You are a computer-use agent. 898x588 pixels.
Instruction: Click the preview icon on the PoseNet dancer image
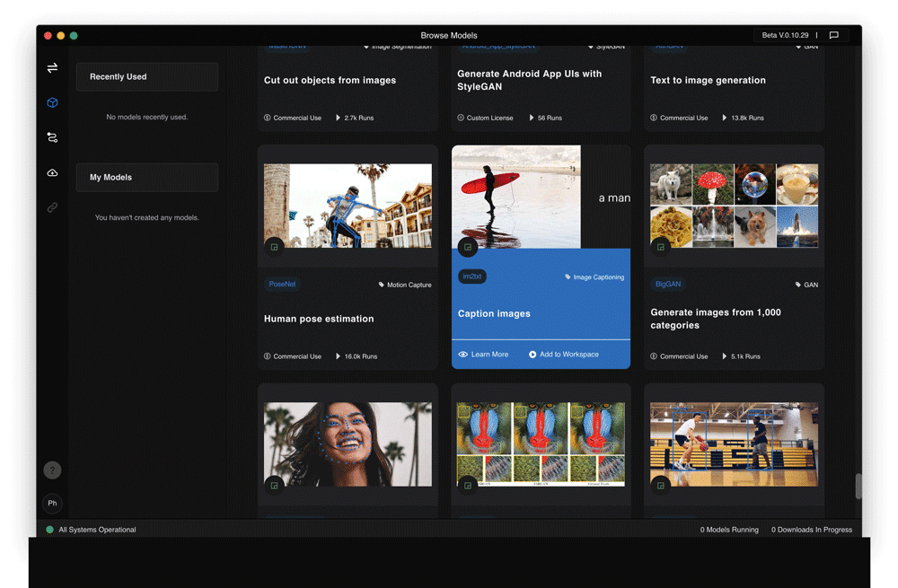pyautogui.click(x=275, y=247)
